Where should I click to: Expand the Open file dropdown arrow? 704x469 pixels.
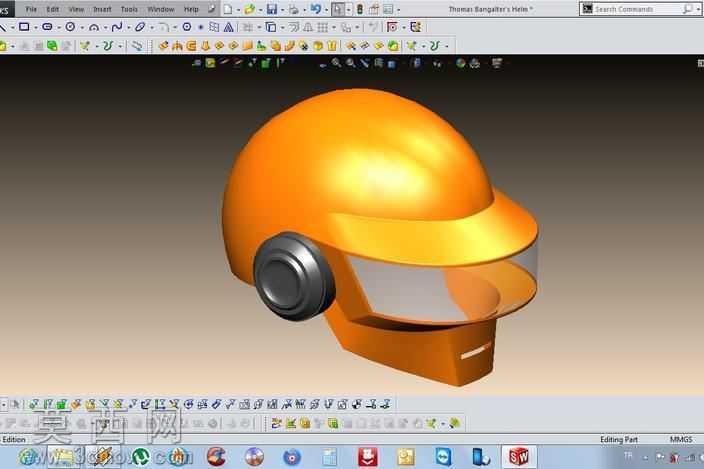coord(260,9)
